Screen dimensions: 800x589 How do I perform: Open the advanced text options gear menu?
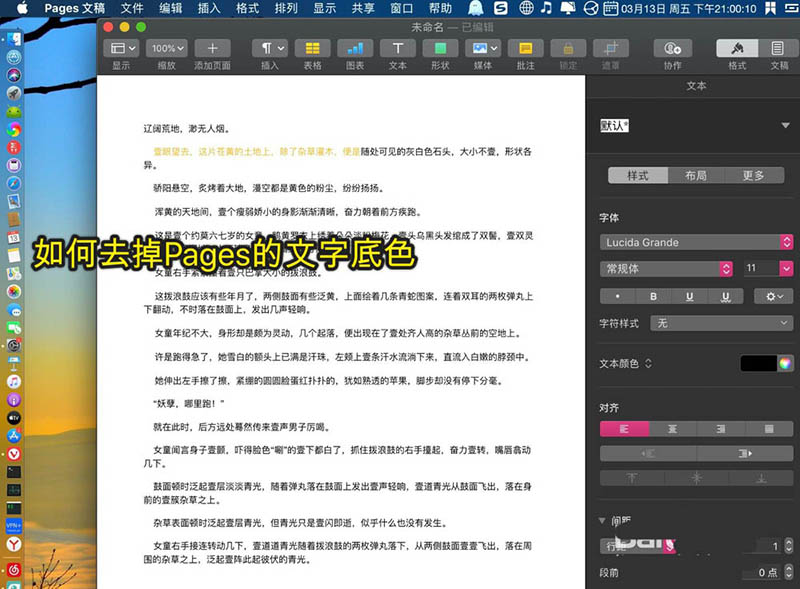tap(773, 297)
